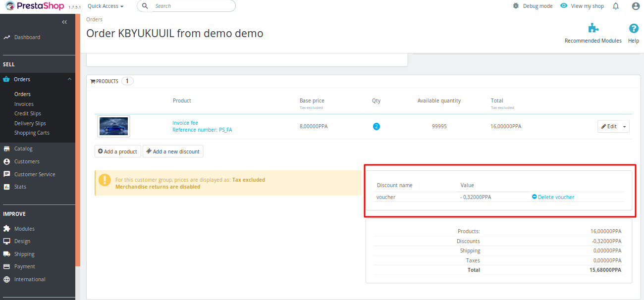Collapse the sidebar with double-chevron icon

click(x=64, y=22)
